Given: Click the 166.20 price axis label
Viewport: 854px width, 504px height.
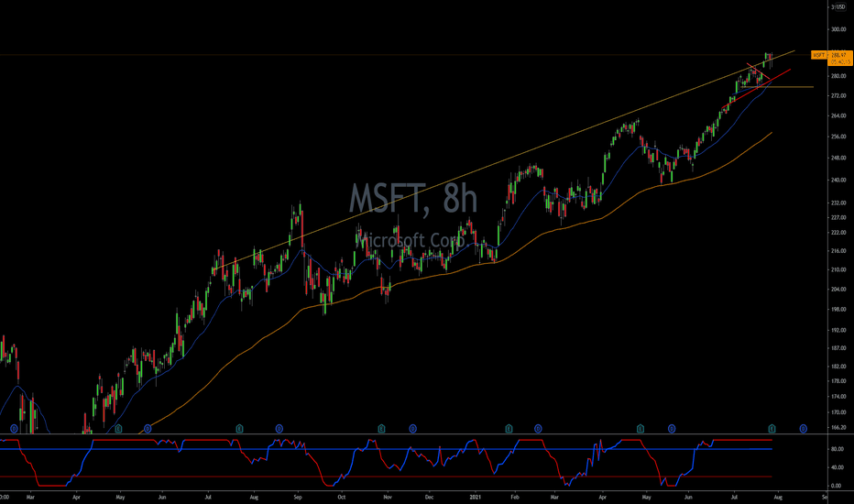Looking at the screenshot, I should (x=838, y=428).
